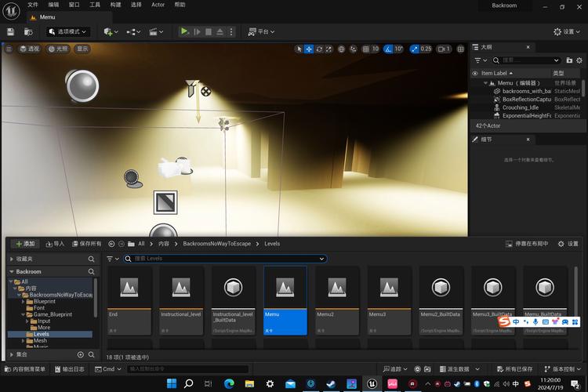Expand the Blueprint folder in the tree

23,302
